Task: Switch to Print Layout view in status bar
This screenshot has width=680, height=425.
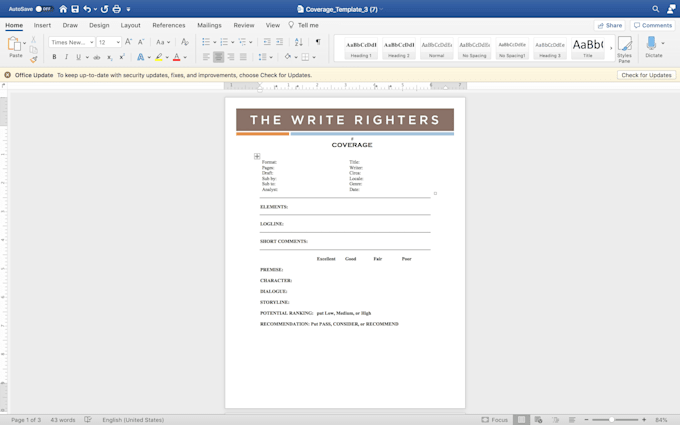Action: [x=521, y=420]
